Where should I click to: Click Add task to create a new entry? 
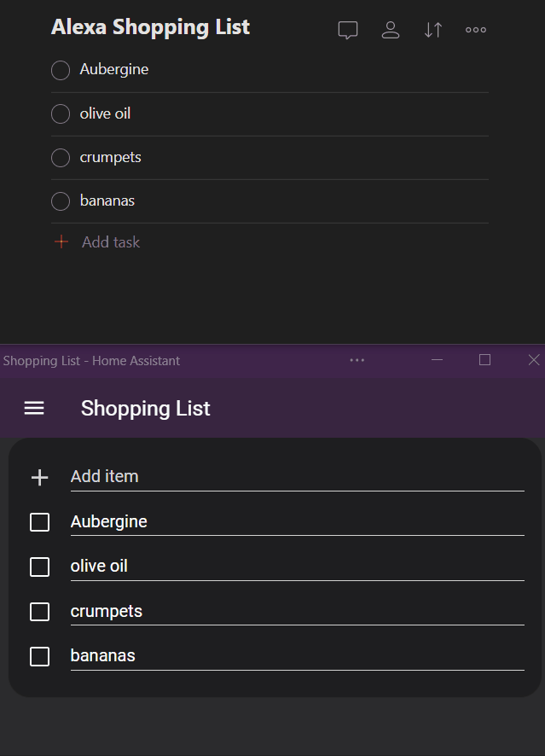(110, 241)
